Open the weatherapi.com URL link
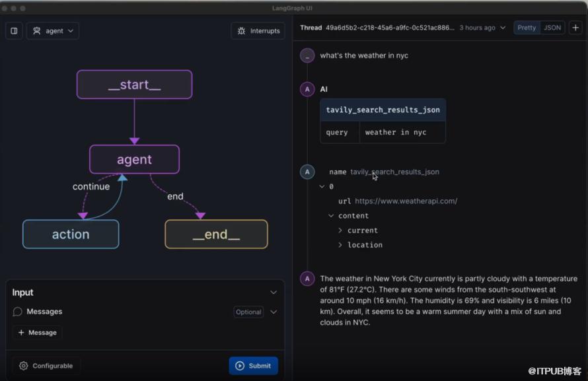The width and height of the screenshot is (588, 381). pos(406,201)
